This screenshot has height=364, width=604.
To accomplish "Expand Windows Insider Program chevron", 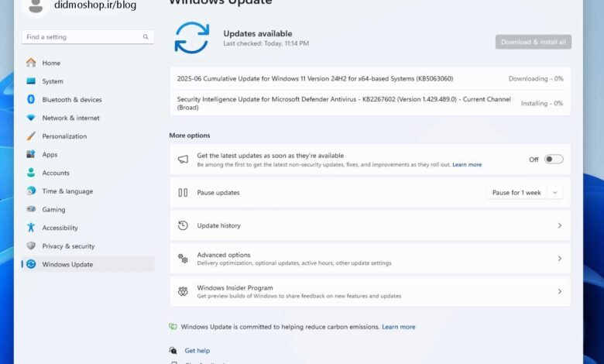I will 560,291.
